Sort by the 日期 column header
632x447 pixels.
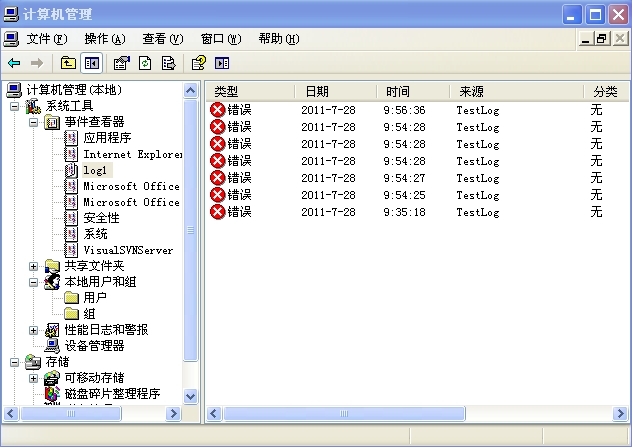click(x=335, y=91)
